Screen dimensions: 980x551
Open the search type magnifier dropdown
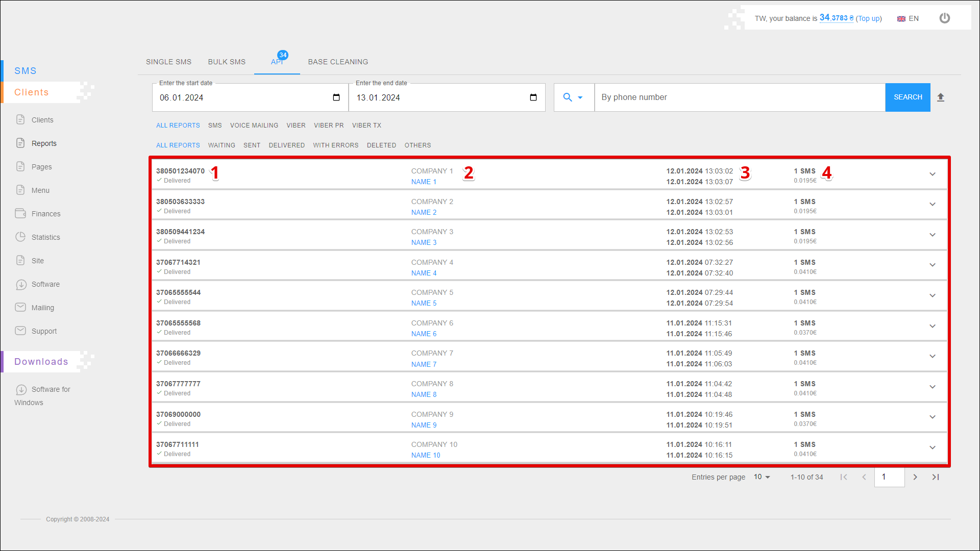[573, 97]
